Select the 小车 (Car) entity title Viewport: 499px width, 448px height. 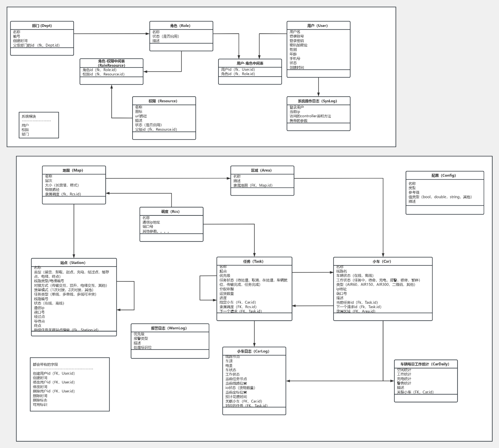pos(382,261)
